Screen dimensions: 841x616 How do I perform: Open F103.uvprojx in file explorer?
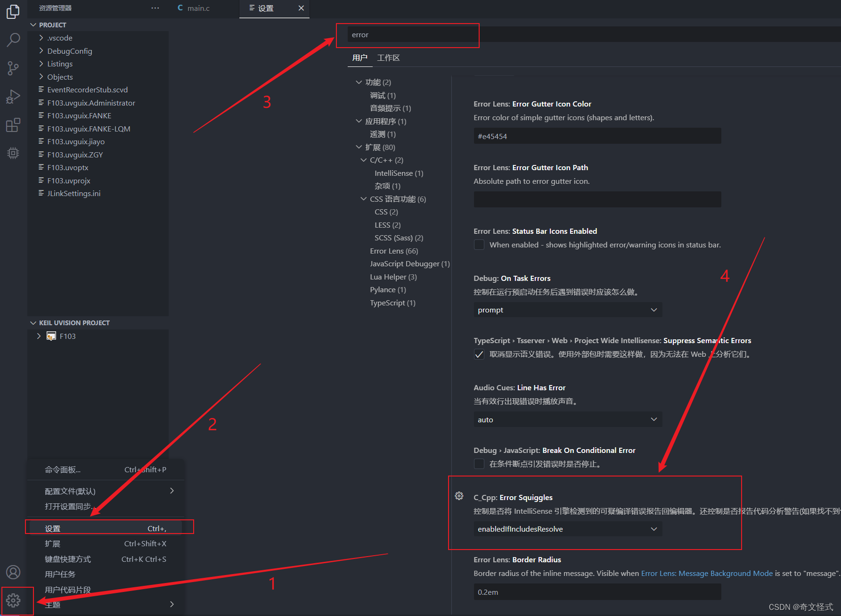(x=68, y=181)
